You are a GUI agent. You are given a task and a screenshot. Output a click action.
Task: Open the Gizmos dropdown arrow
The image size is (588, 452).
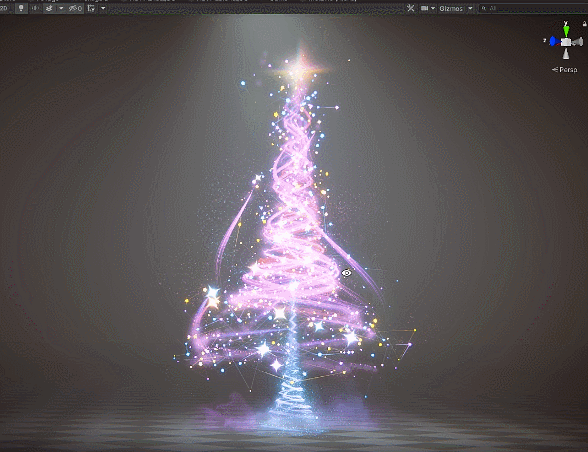(470, 8)
